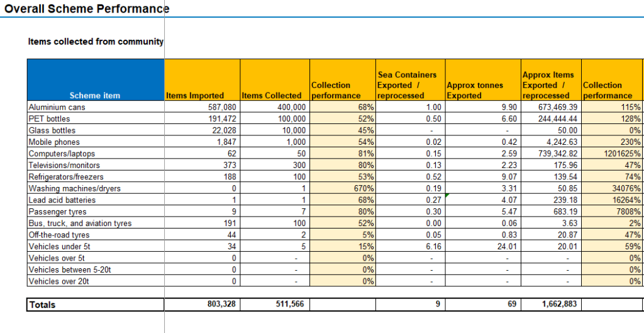The image size is (644, 333).
Task: Select the 22,028 glass bottles imported cell
Action: (202, 130)
